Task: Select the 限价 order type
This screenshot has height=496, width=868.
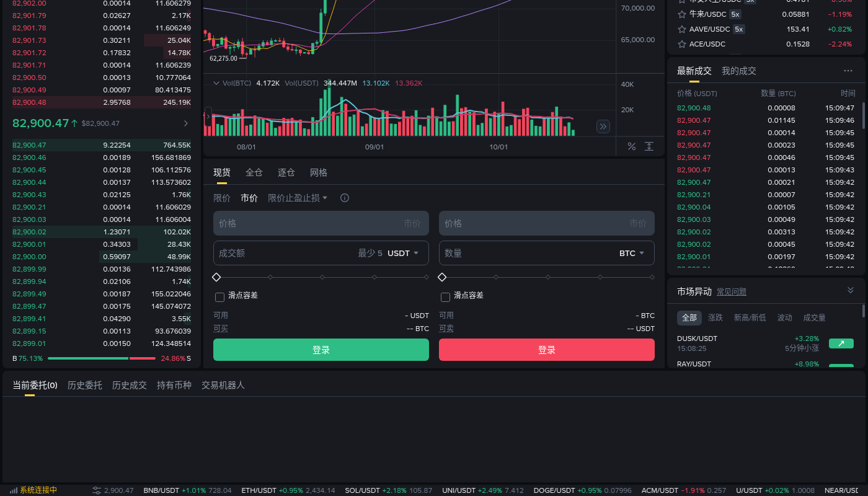Action: [x=222, y=198]
